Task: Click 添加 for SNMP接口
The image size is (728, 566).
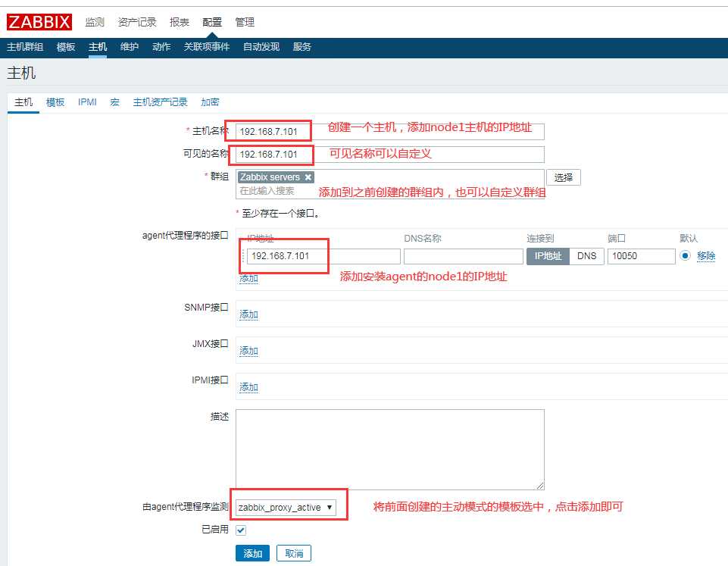Action: coord(248,314)
